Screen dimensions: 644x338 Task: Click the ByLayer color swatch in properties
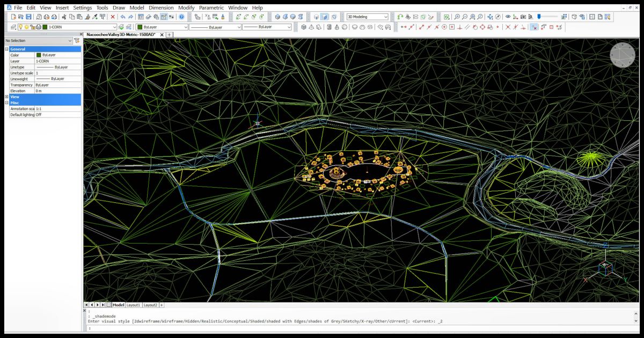pyautogui.click(x=39, y=55)
